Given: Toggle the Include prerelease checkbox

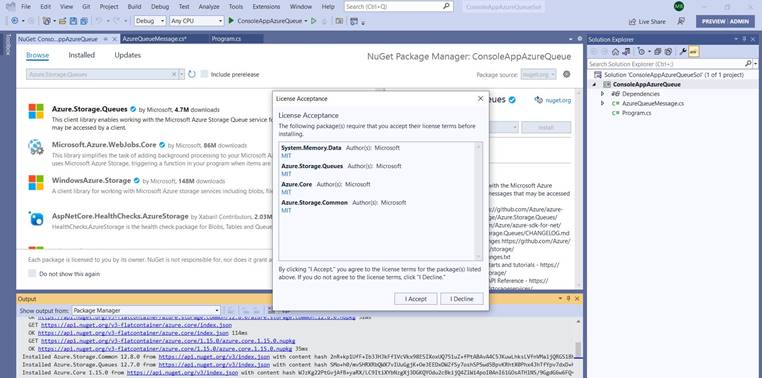Looking at the screenshot, I should pos(205,74).
